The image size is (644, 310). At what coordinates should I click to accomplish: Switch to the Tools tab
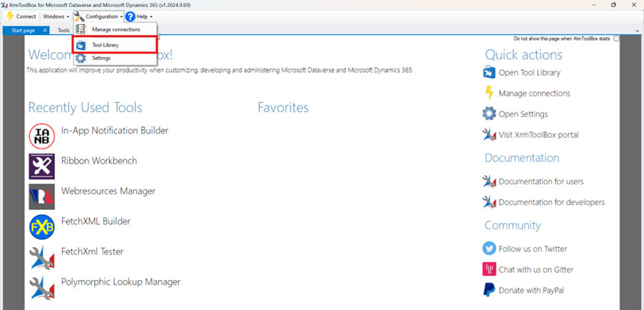coord(63,31)
